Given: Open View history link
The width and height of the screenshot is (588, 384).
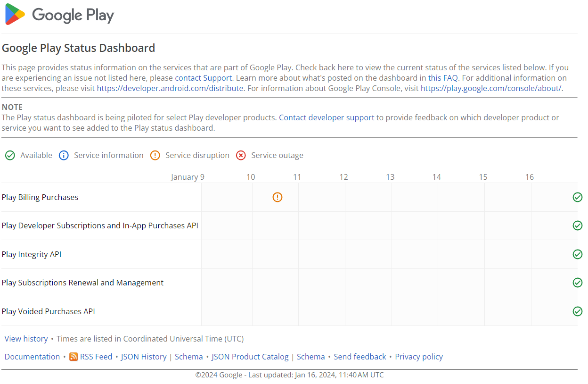Looking at the screenshot, I should click(26, 339).
